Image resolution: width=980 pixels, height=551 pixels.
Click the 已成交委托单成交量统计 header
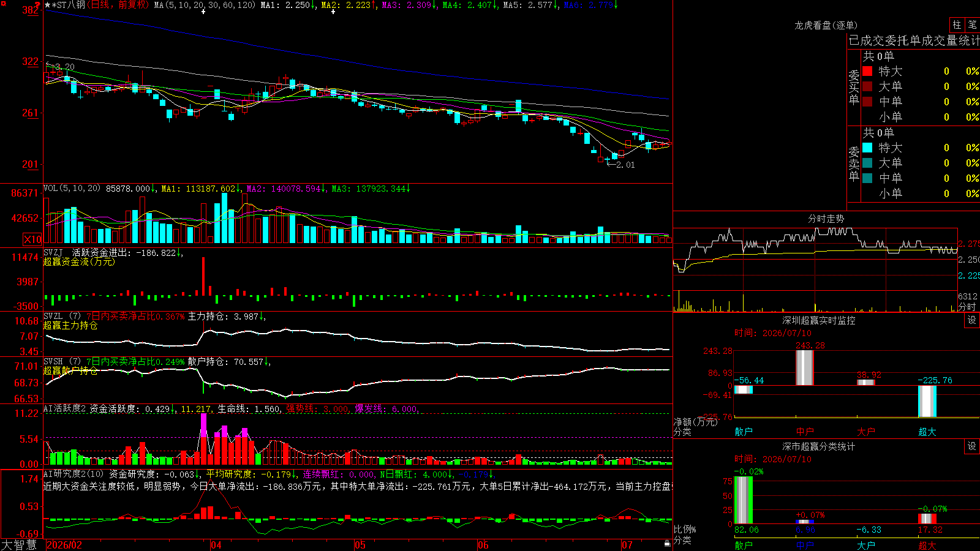914,40
